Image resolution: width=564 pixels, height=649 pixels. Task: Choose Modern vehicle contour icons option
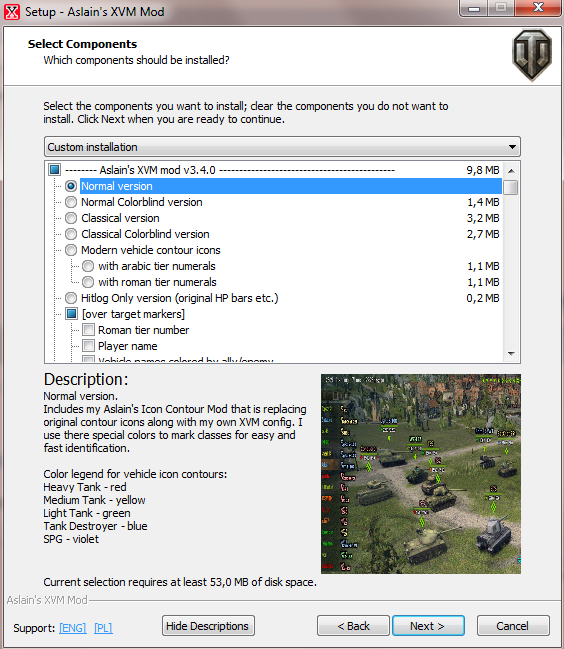tap(71, 250)
